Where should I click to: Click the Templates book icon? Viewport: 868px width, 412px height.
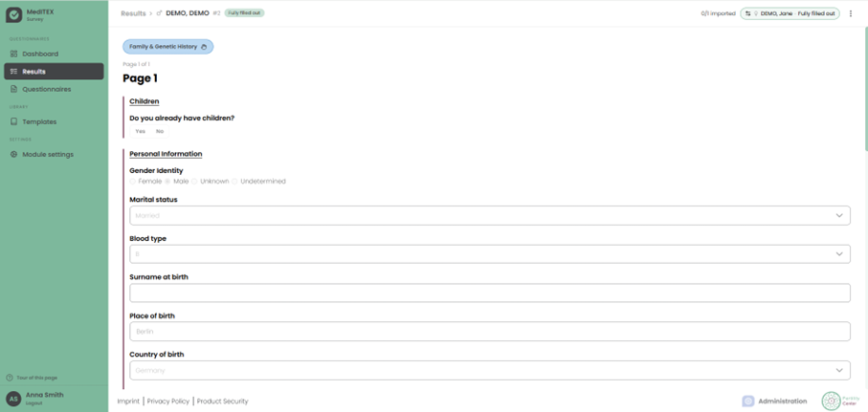13,121
